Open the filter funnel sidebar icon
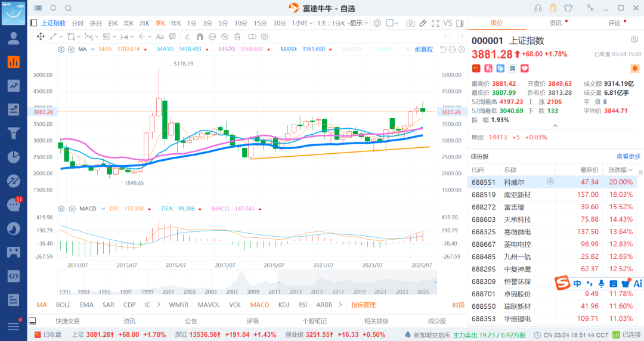This screenshot has width=644, height=341. [14, 133]
